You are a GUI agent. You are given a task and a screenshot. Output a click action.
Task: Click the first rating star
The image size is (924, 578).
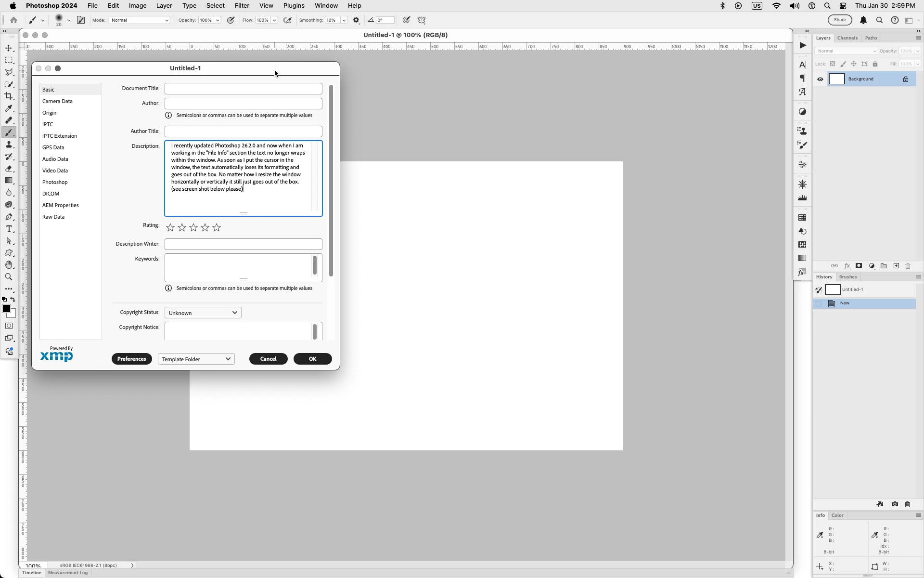click(170, 227)
